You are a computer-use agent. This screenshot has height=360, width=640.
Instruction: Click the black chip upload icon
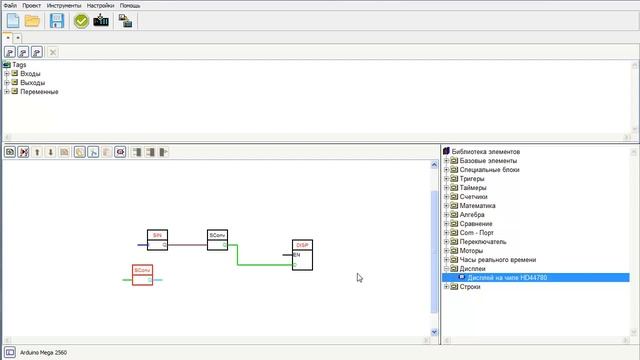click(x=101, y=20)
